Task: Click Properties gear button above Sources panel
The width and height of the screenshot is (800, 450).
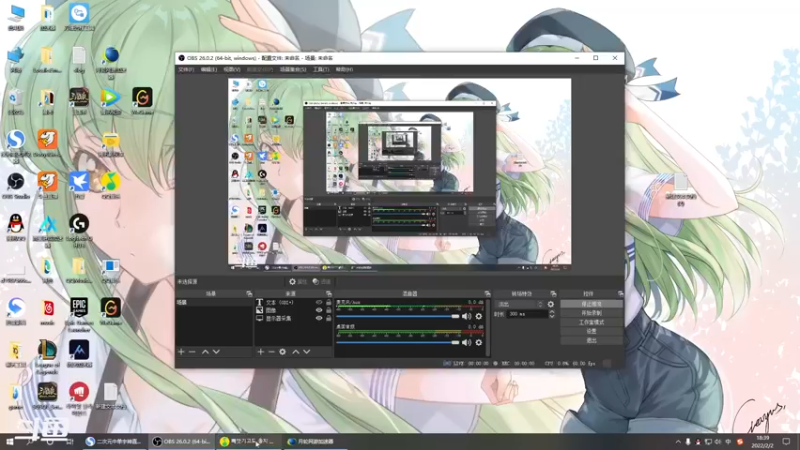Action: [297, 282]
